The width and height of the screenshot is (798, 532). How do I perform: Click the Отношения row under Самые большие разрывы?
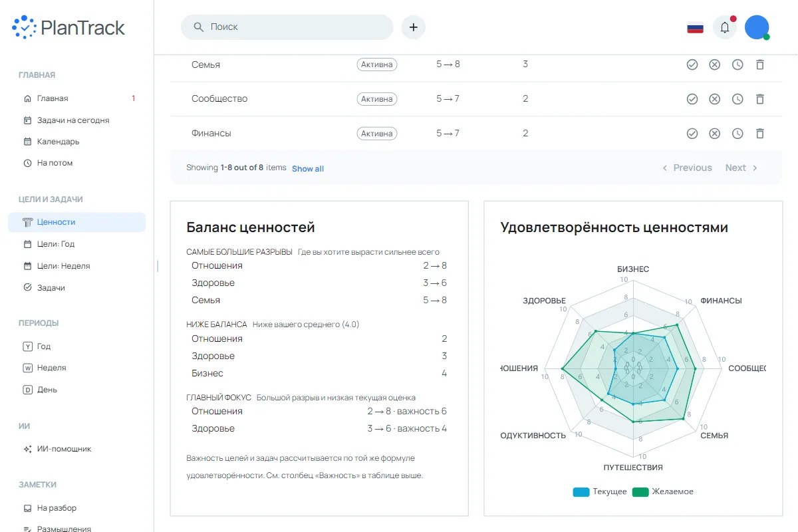pos(319,265)
